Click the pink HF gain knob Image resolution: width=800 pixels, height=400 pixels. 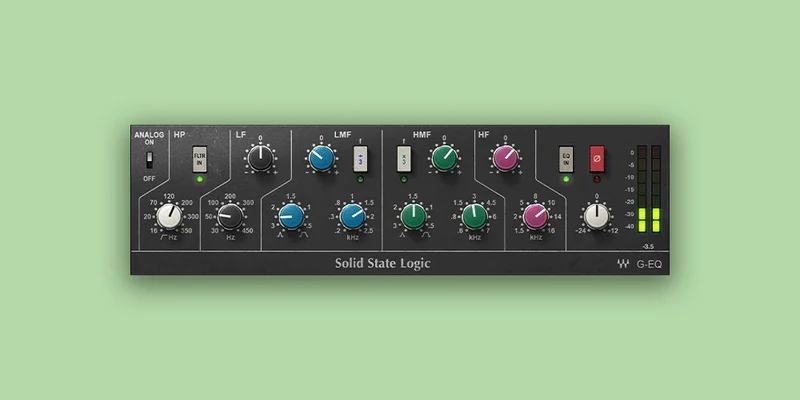(x=505, y=158)
